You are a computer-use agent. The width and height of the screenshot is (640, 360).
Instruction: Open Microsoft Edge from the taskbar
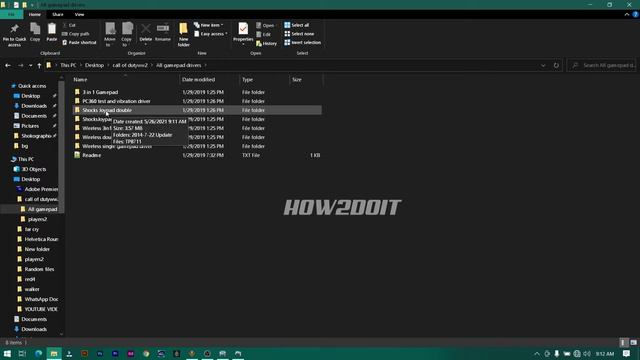coord(38,353)
